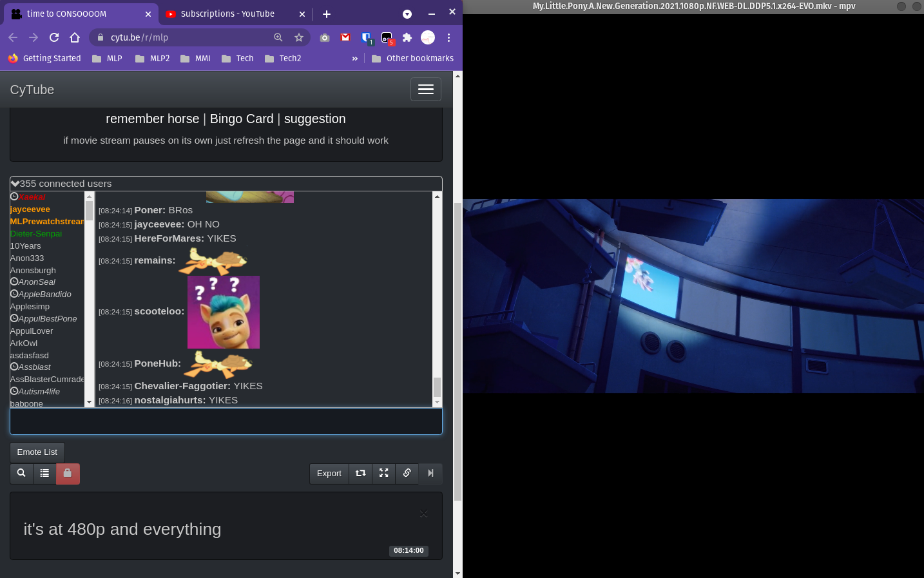This screenshot has height=578, width=924.
Task: Click the camera screenshot extension icon
Action: point(325,37)
